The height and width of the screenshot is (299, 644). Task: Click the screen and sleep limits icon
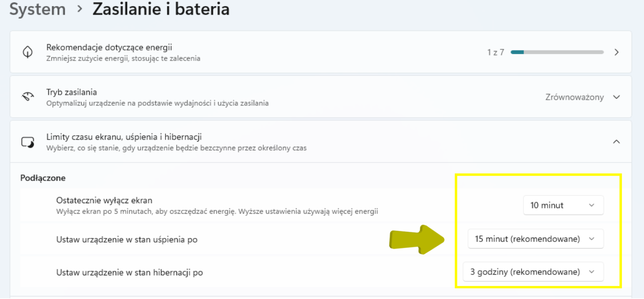28,142
